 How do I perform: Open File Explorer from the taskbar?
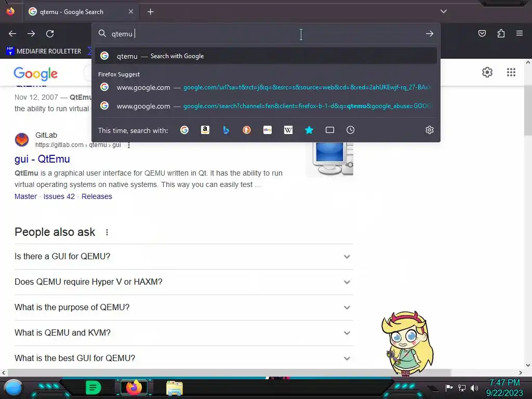tap(175, 388)
